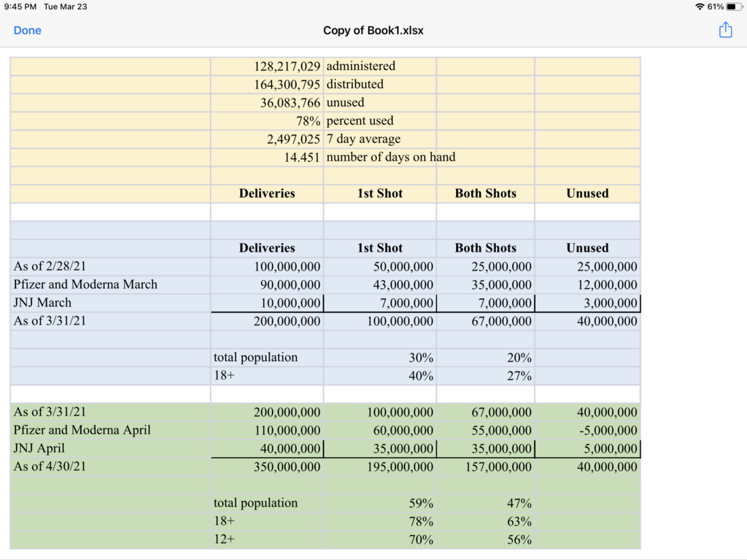This screenshot has width=747, height=560.
Task: Select the 12+ row 70% value
Action: click(421, 540)
